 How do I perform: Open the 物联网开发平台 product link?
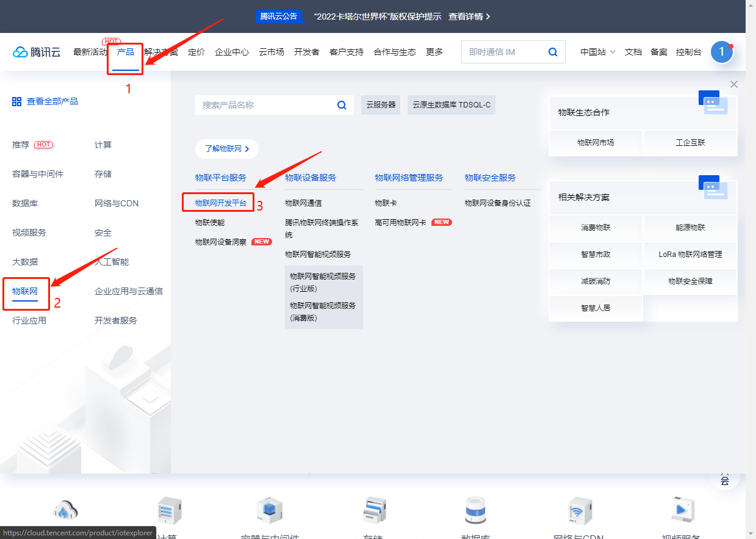220,202
